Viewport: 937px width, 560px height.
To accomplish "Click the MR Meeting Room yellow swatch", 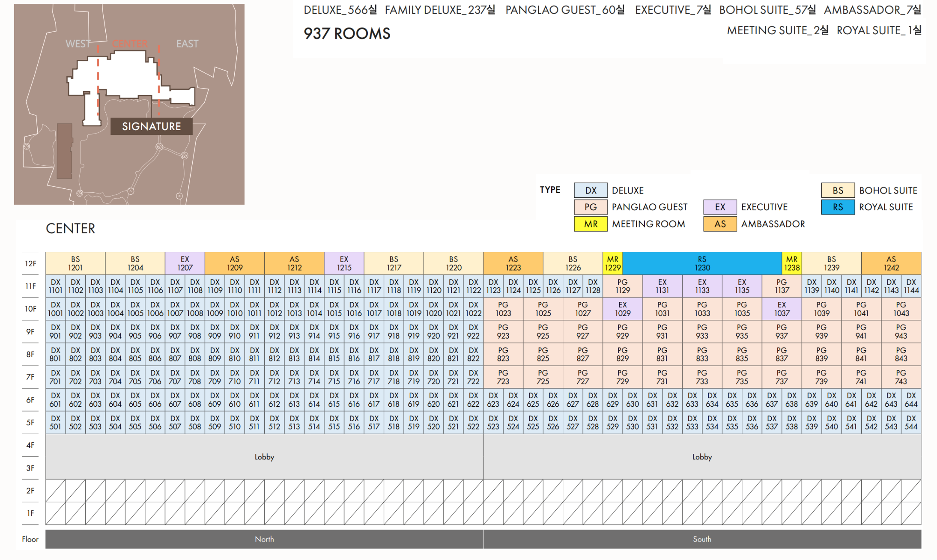I will (591, 224).
